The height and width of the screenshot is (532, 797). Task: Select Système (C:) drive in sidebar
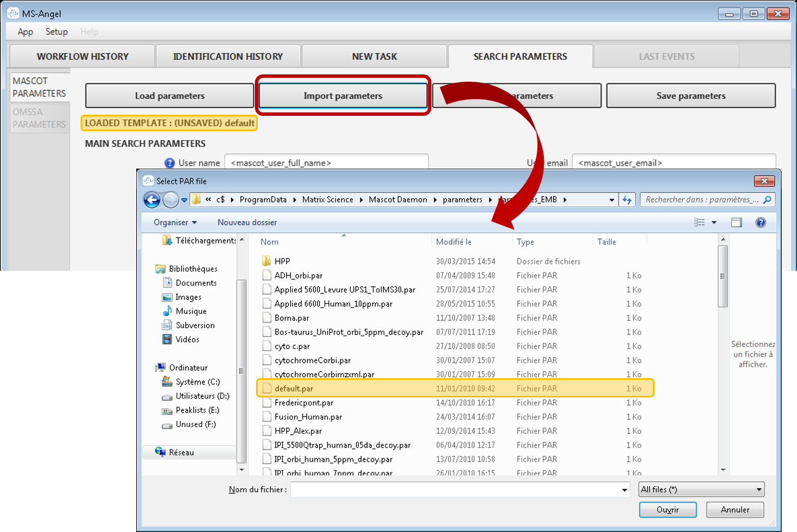point(197,382)
